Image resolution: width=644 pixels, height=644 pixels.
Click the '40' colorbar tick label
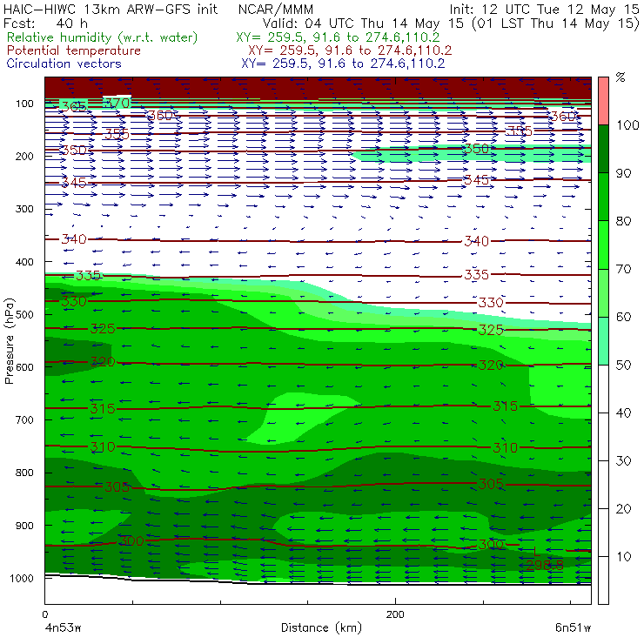coord(623,413)
